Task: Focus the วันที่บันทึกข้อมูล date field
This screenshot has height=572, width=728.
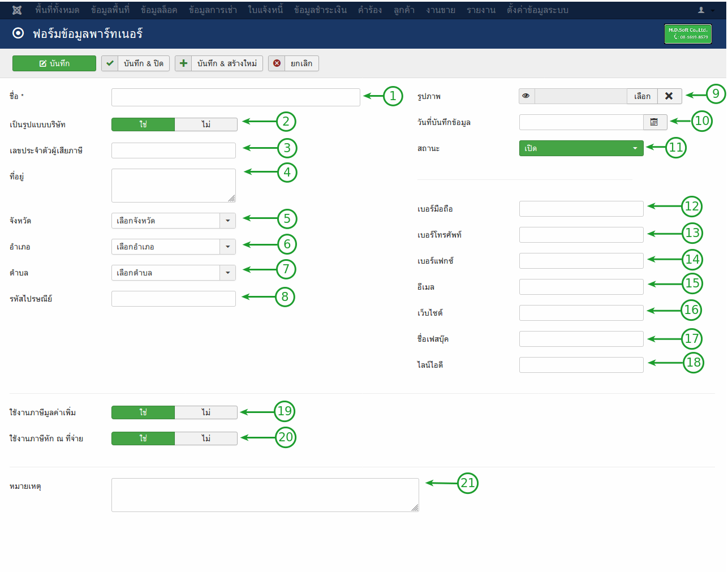Action: pyautogui.click(x=581, y=122)
